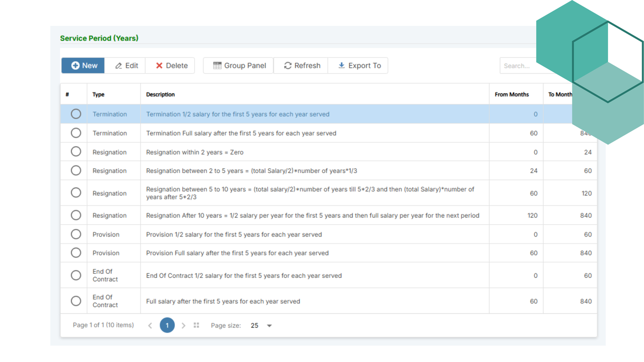Go to the next page arrow
The height and width of the screenshot is (362, 644).
coord(184,326)
